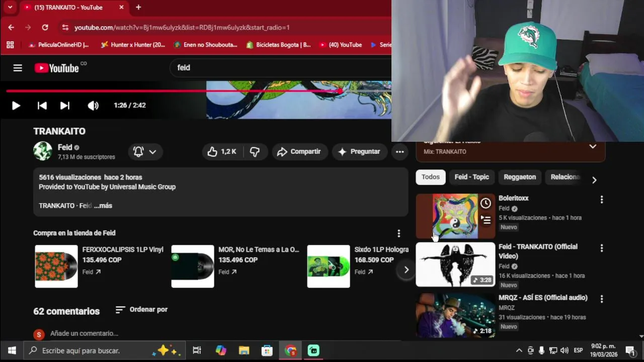Expand the Mix: TRANKAITO playlist panel chevron
644x362 pixels.
[593, 147]
